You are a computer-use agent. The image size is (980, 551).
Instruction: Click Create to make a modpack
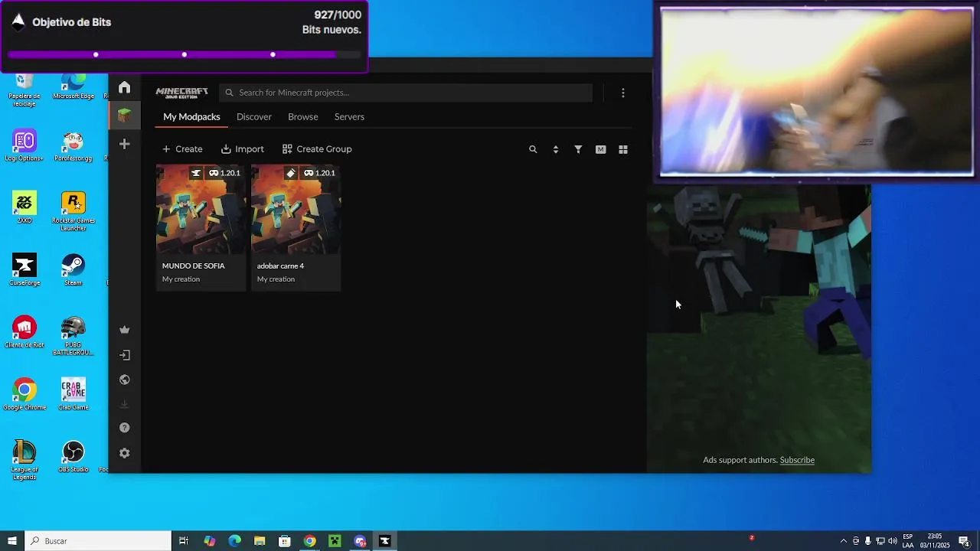(182, 149)
